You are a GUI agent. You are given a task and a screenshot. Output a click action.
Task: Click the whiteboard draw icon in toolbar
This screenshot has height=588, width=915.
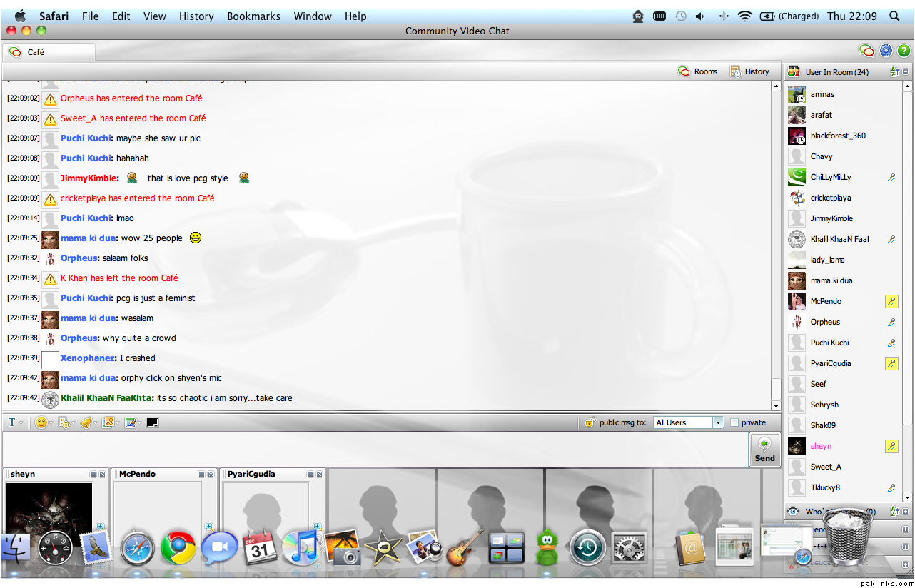131,422
